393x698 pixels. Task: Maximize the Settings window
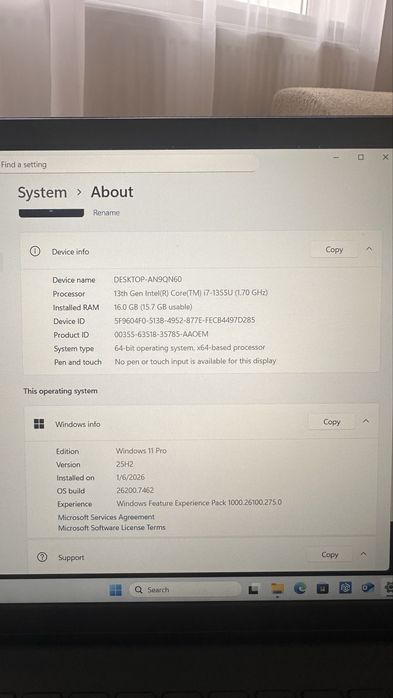(x=361, y=157)
